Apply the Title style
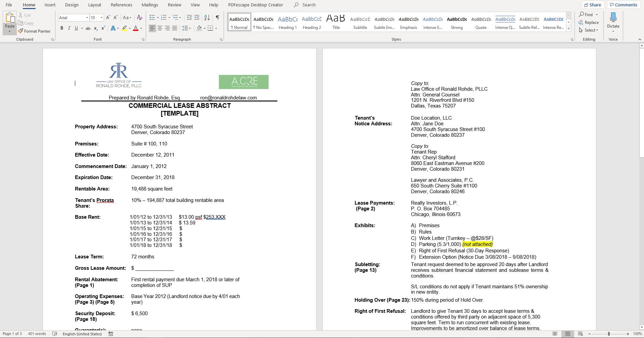This screenshot has width=644, height=338. click(x=336, y=23)
